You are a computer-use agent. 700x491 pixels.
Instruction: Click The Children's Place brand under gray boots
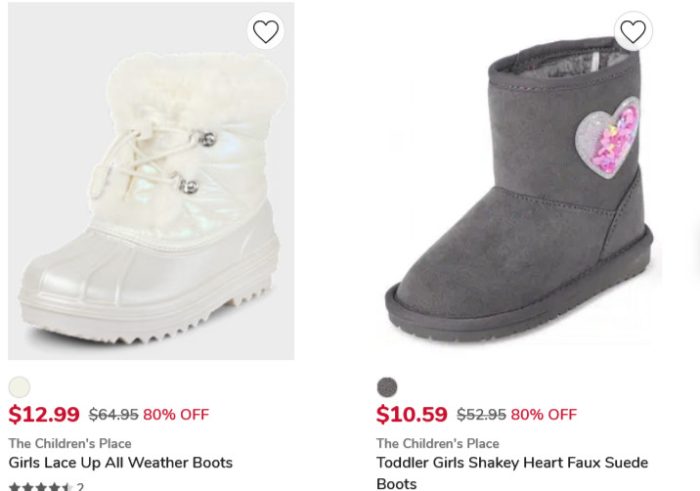tap(438, 443)
